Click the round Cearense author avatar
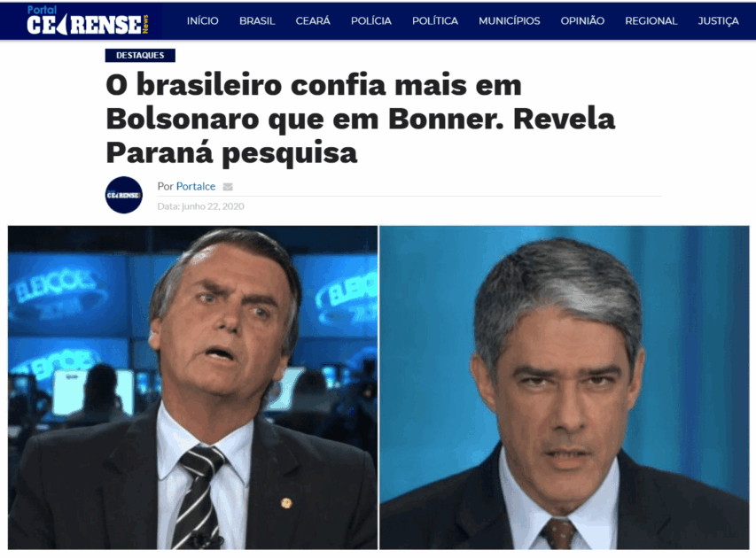 [124, 195]
